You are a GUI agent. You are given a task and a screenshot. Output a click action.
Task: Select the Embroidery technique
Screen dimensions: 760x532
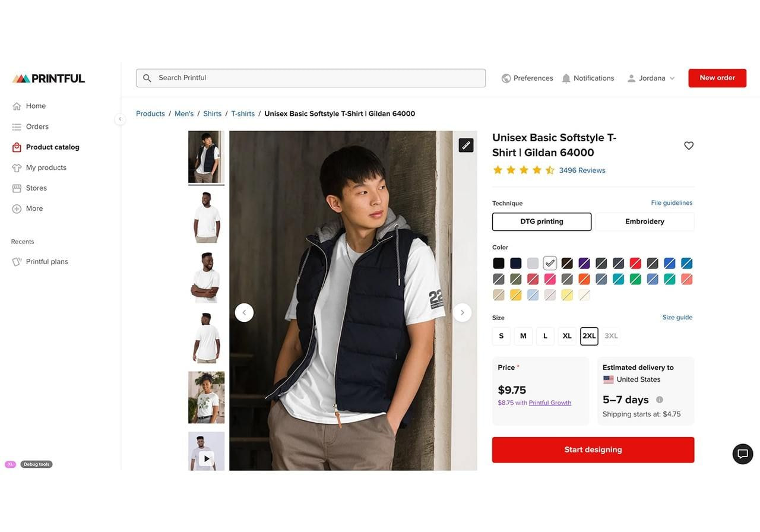644,221
